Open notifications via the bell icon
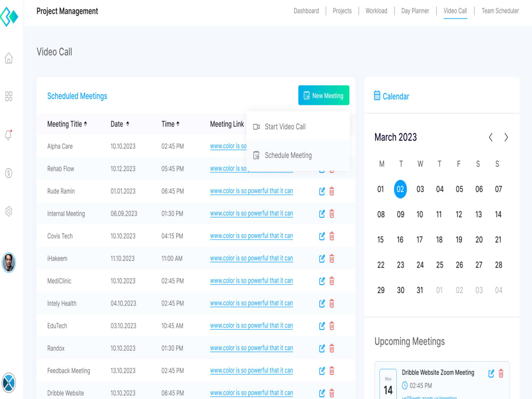 click(x=9, y=135)
